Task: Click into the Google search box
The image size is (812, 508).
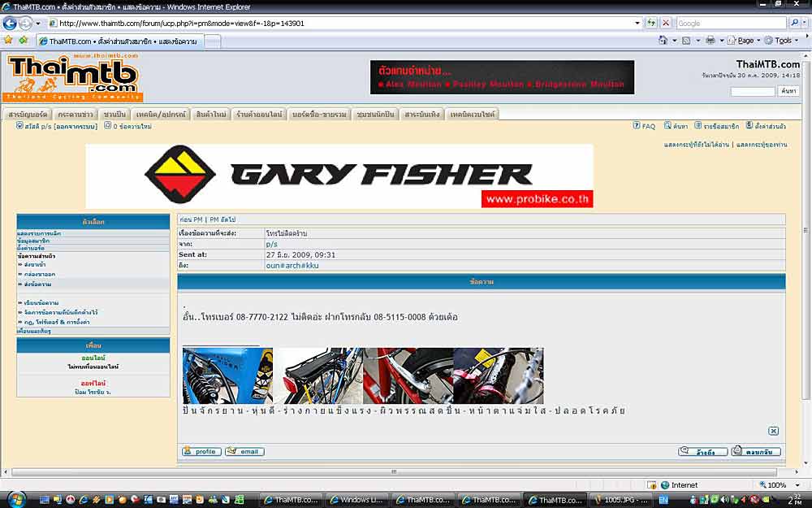Action: (x=732, y=24)
